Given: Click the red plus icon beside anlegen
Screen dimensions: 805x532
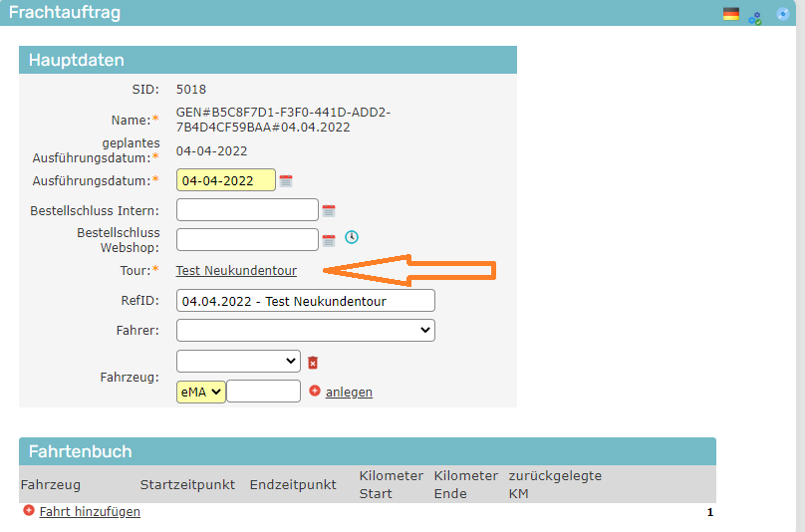Looking at the screenshot, I should pyautogui.click(x=315, y=391).
